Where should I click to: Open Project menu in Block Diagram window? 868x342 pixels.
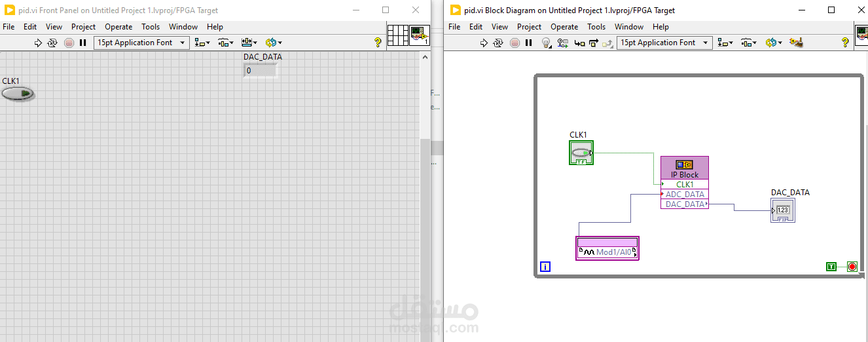click(529, 27)
